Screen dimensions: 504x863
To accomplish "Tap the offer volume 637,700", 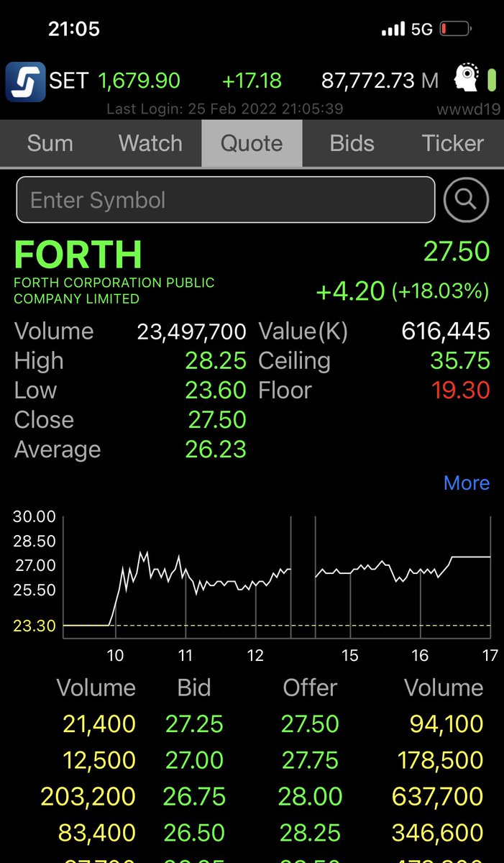I will pyautogui.click(x=438, y=797).
